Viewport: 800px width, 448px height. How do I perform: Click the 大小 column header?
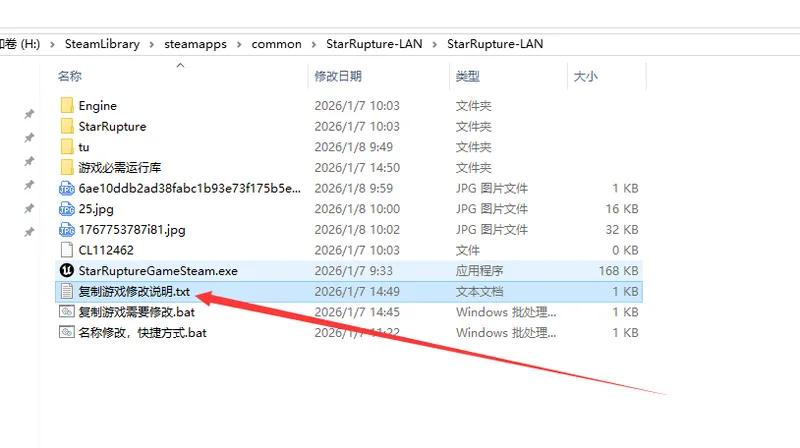pyautogui.click(x=585, y=76)
